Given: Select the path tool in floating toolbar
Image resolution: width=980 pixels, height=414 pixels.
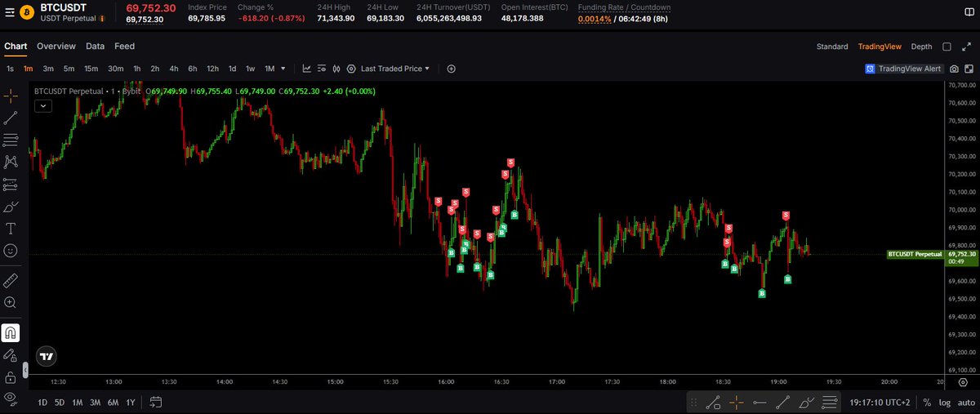Looking at the screenshot, I should (713, 403).
